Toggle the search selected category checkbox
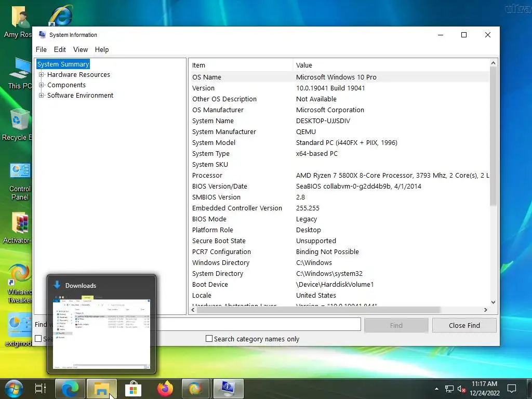The height and width of the screenshot is (399, 532). [38, 339]
